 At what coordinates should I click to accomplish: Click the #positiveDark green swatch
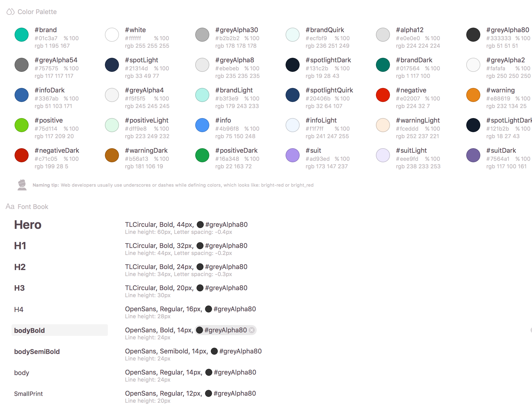pyautogui.click(x=202, y=155)
